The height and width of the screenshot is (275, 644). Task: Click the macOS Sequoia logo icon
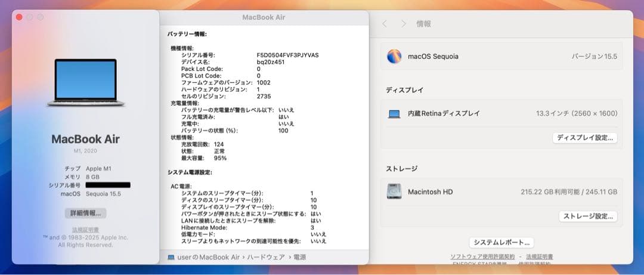394,56
